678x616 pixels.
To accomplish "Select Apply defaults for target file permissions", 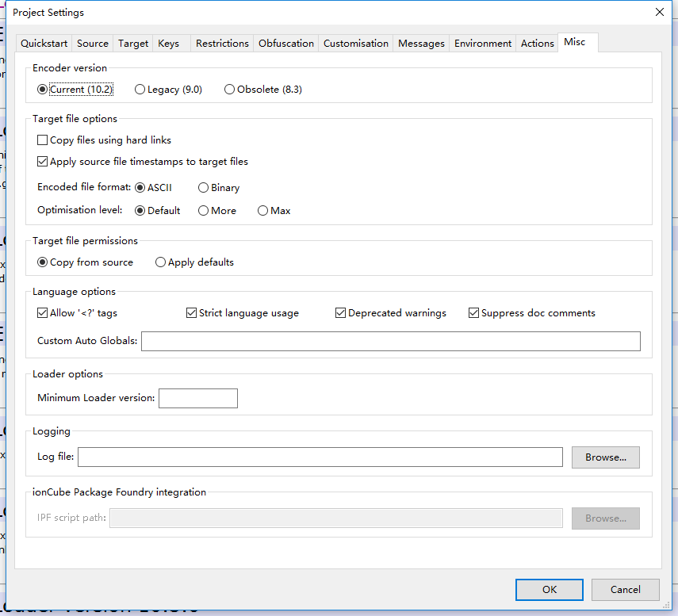I will 160,262.
